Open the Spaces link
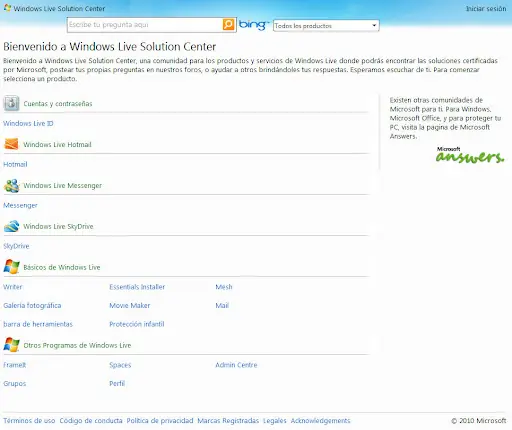Image resolution: width=512 pixels, height=430 pixels. click(x=120, y=365)
